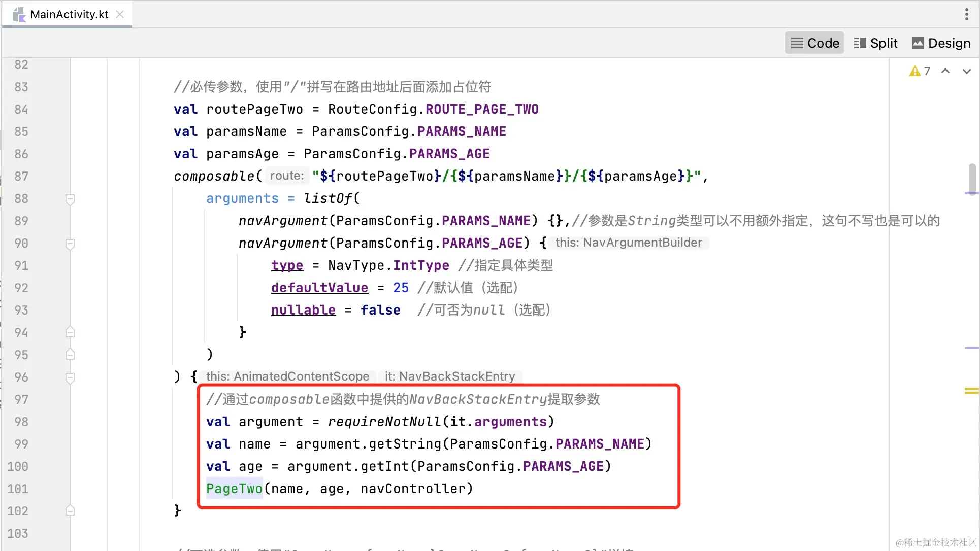The image size is (980, 551).
Task: Click the MainActivity.kt Kotlin file icon
Action: (19, 15)
